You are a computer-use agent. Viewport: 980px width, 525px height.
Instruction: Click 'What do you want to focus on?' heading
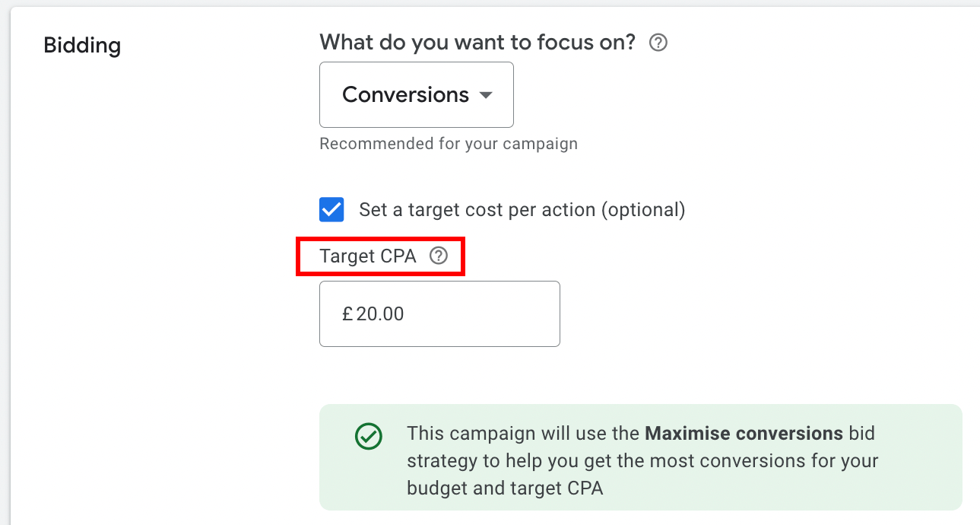coord(477,43)
